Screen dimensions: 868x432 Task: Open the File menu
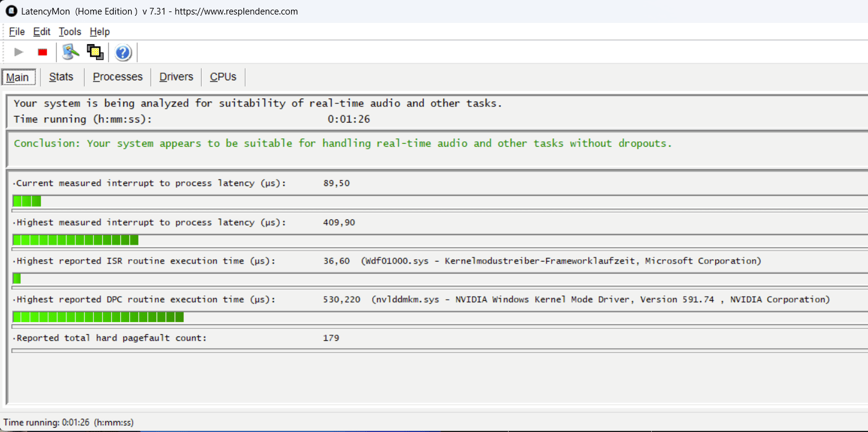click(17, 31)
